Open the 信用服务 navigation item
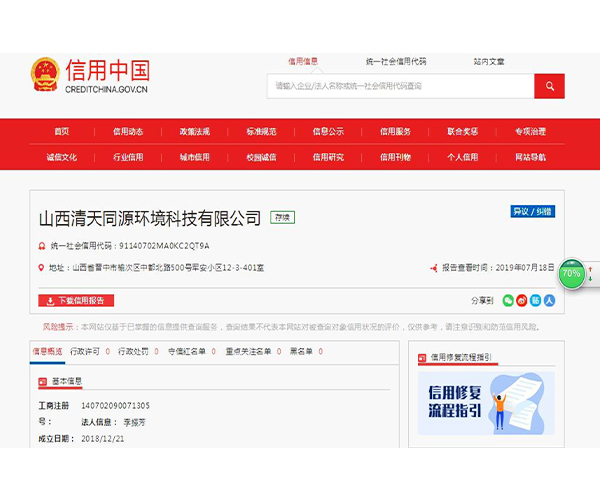Viewport: 600px width, 500px height. [x=395, y=132]
